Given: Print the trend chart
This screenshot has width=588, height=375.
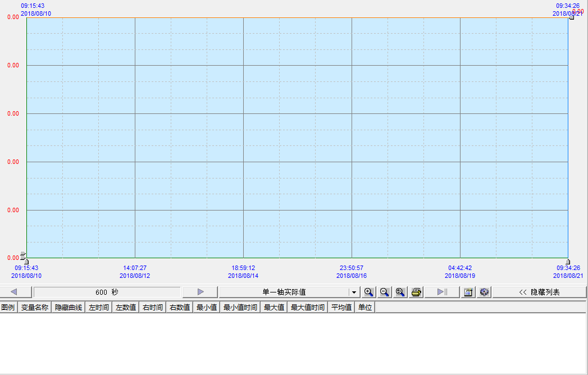Looking at the screenshot, I should pos(416,292).
